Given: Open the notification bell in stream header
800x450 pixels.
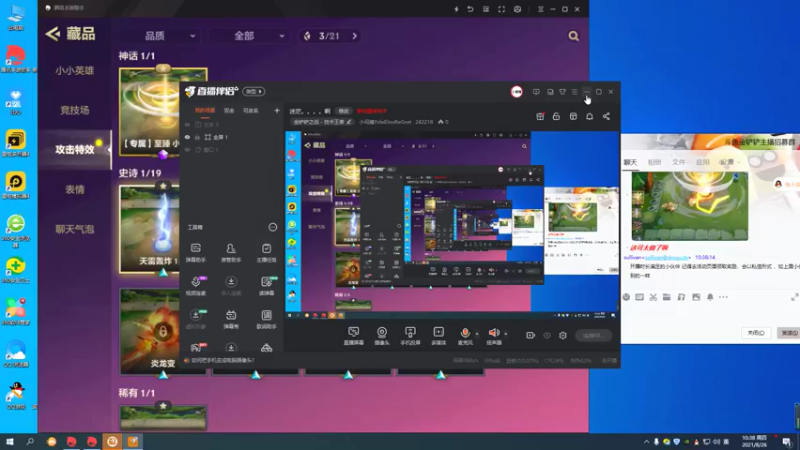Looking at the screenshot, I should pyautogui.click(x=589, y=116).
